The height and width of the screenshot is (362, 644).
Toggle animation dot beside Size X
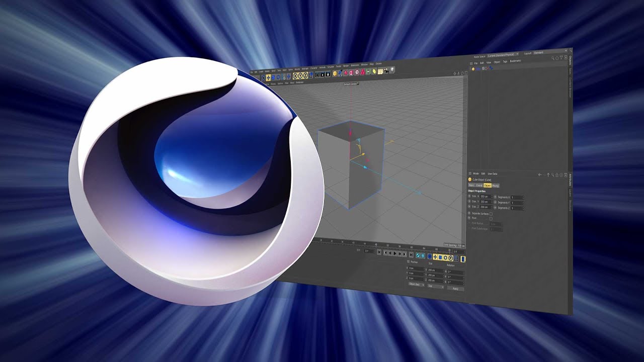(x=469, y=196)
